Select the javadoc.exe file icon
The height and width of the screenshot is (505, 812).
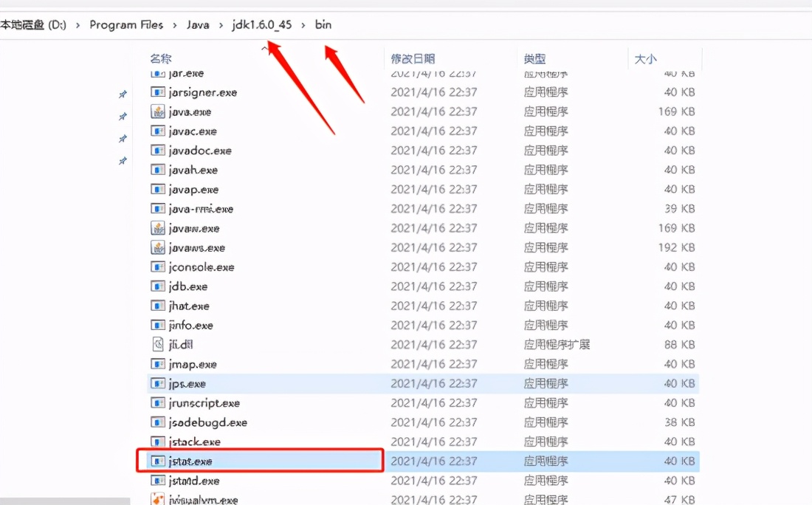(x=157, y=150)
